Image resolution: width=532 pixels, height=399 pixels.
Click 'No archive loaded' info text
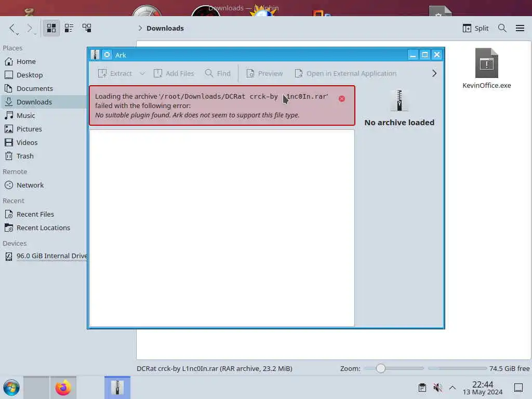[x=400, y=123]
